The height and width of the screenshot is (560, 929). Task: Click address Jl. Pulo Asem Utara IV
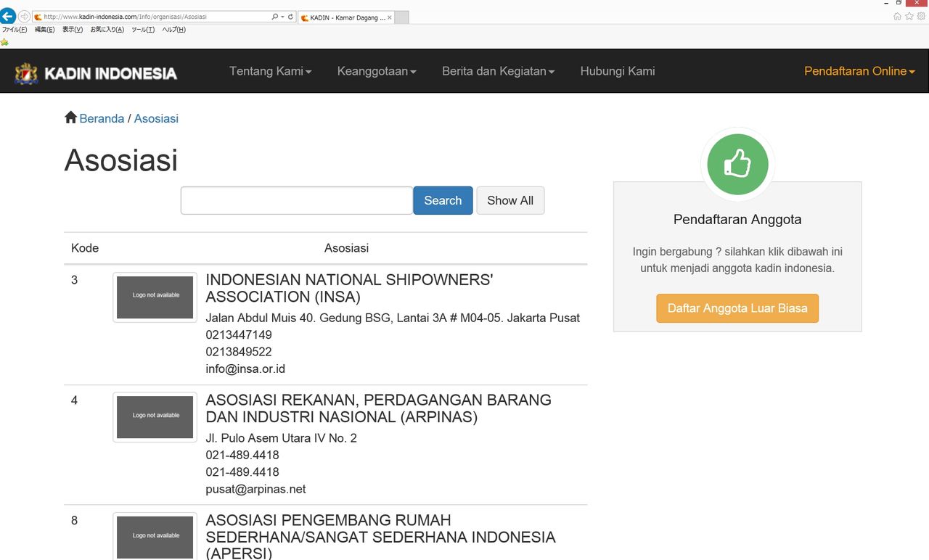pos(281,438)
